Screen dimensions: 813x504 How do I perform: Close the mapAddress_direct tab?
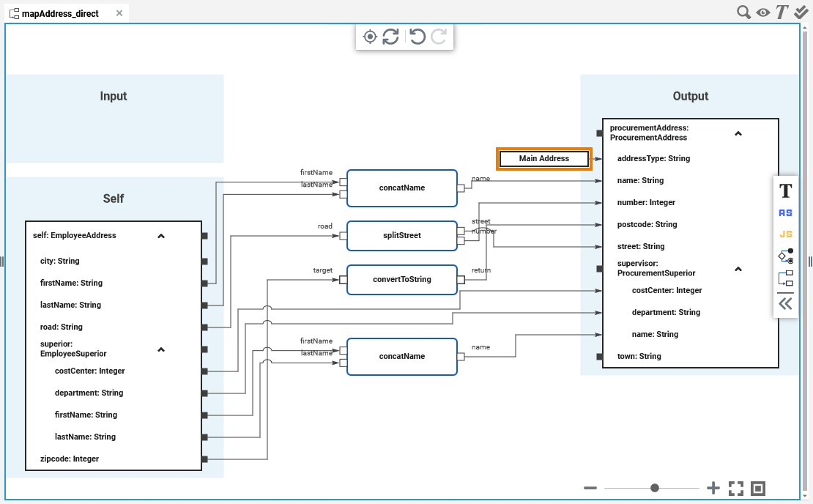tap(119, 13)
